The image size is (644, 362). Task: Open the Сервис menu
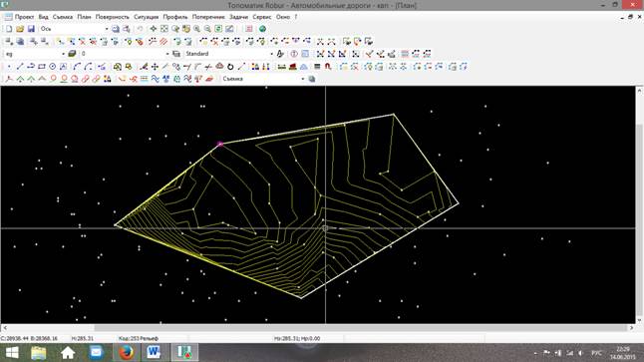point(261,17)
